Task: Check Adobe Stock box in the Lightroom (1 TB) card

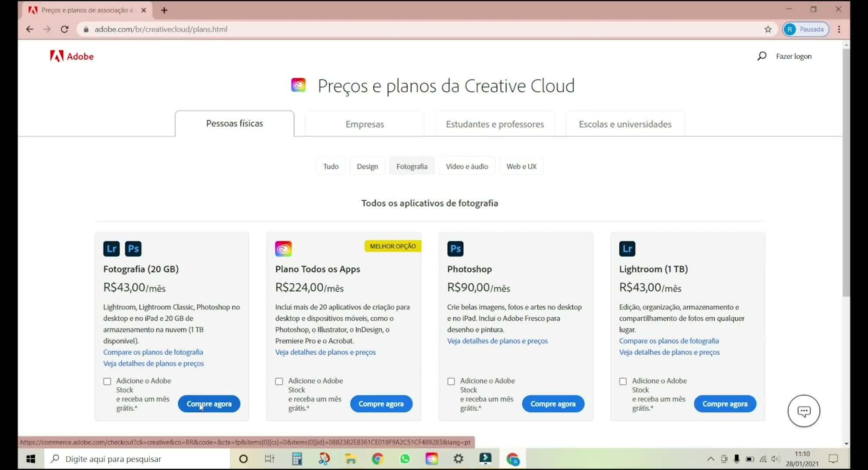Action: click(623, 381)
